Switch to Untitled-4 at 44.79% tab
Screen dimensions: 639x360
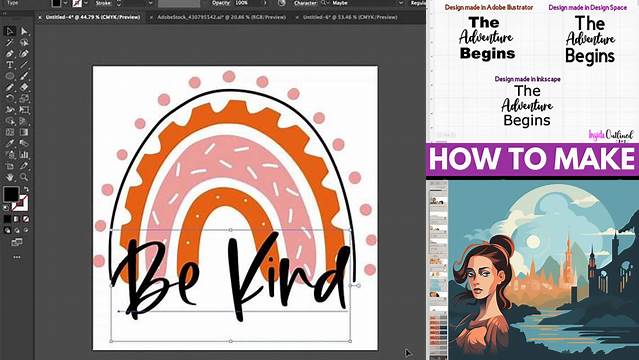coord(93,17)
